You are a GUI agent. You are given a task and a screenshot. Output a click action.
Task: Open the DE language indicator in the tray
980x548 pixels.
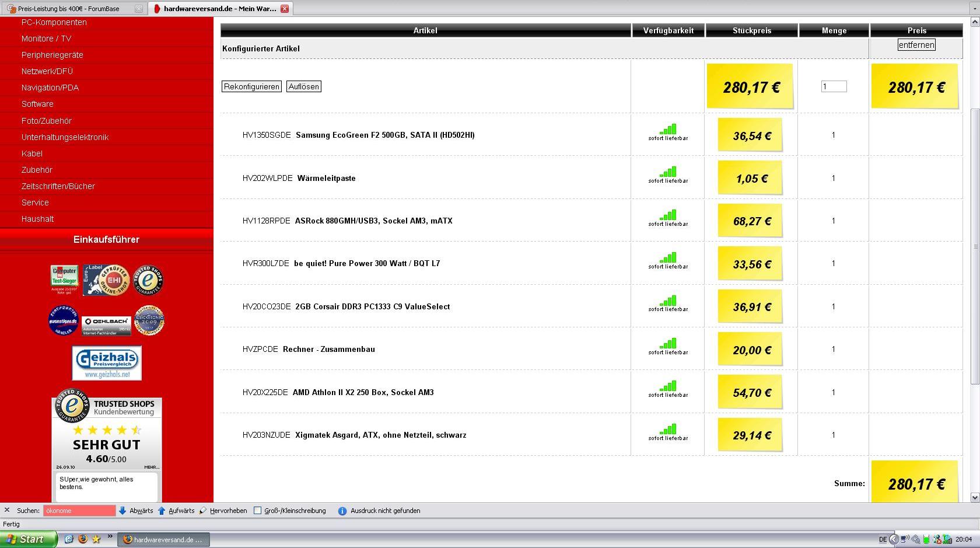point(883,539)
